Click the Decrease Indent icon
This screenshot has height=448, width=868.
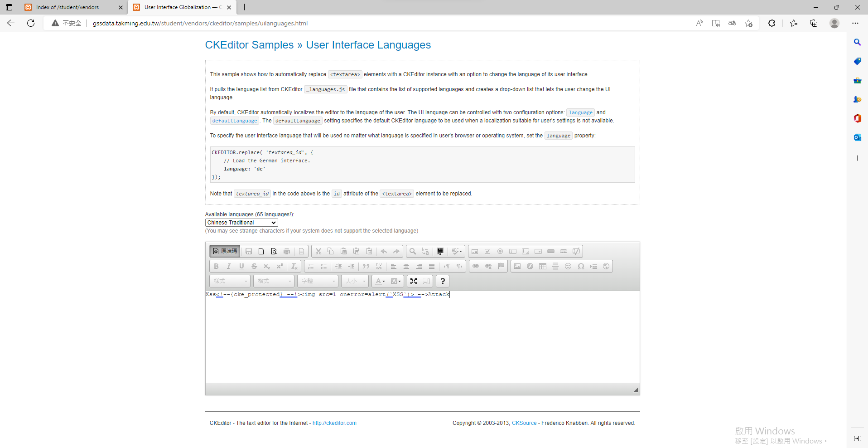[x=338, y=266]
